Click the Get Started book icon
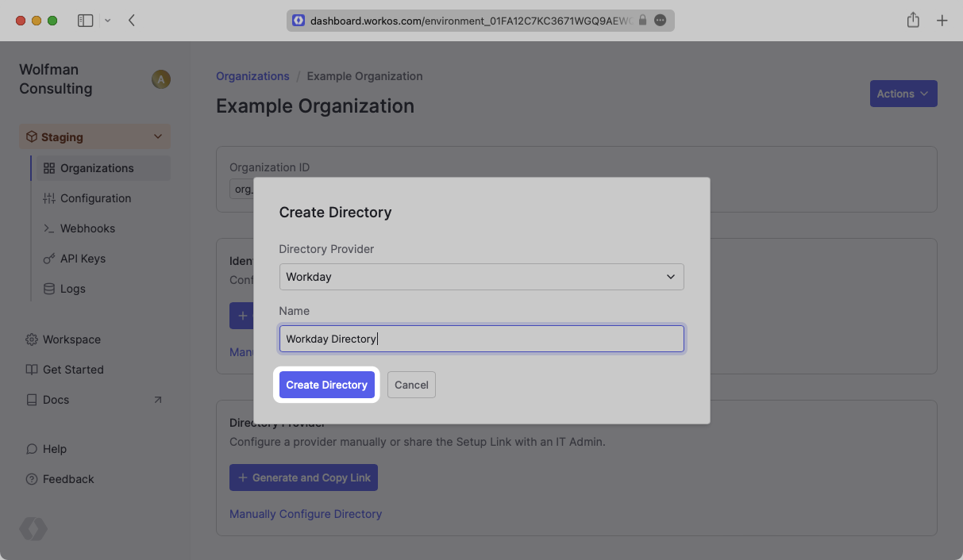963x560 pixels. pyautogui.click(x=32, y=370)
